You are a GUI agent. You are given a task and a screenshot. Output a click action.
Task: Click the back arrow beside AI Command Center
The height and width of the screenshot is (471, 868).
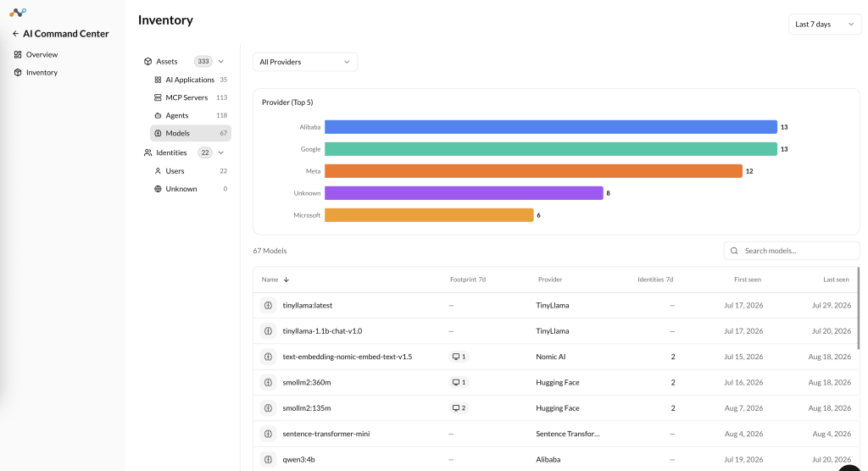[x=15, y=34]
